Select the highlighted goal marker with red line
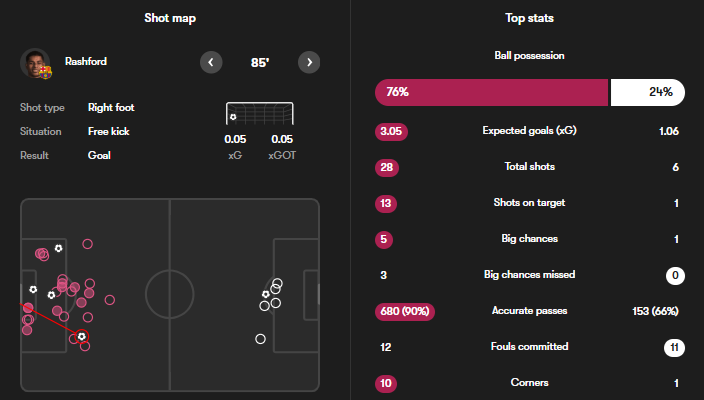 82,336
